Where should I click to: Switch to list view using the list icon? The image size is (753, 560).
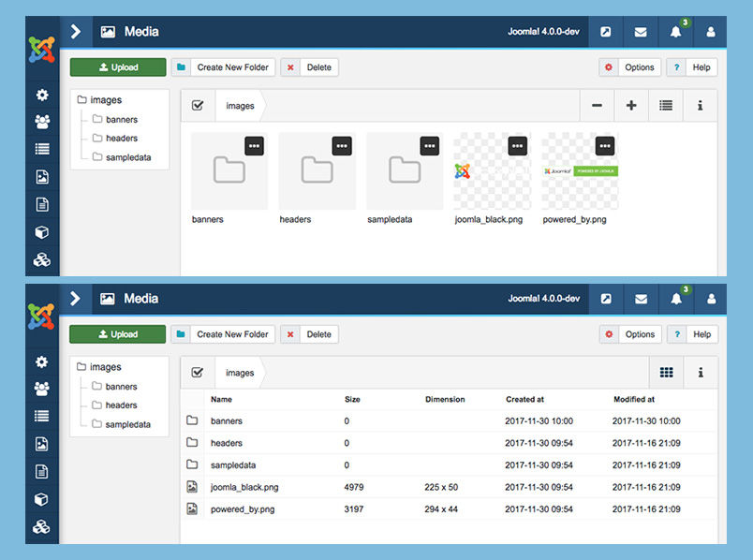666,106
